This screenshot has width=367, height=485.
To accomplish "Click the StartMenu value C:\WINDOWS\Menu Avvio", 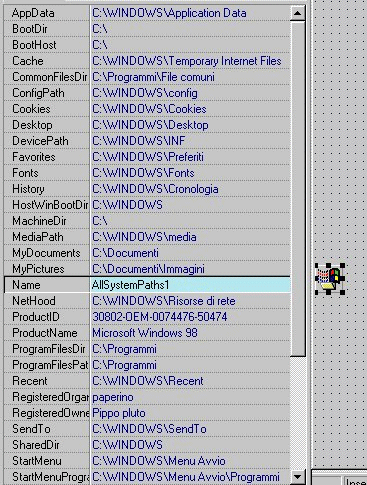I will coord(159,461).
